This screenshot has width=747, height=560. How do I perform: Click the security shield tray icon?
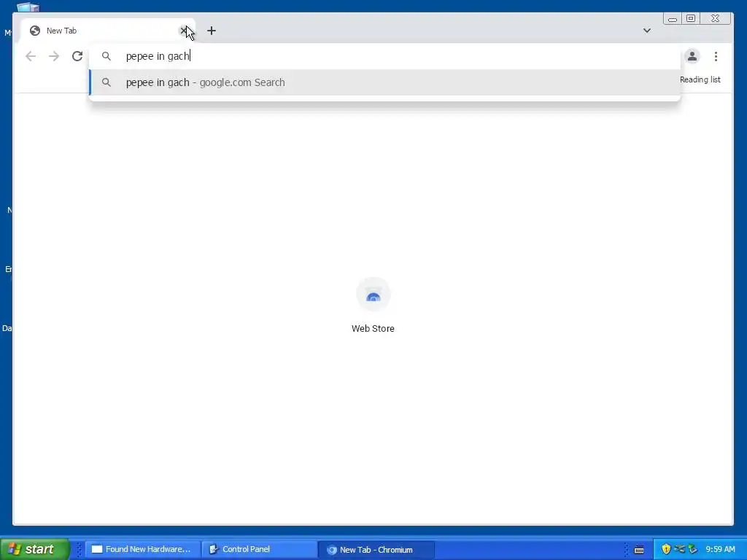666,549
